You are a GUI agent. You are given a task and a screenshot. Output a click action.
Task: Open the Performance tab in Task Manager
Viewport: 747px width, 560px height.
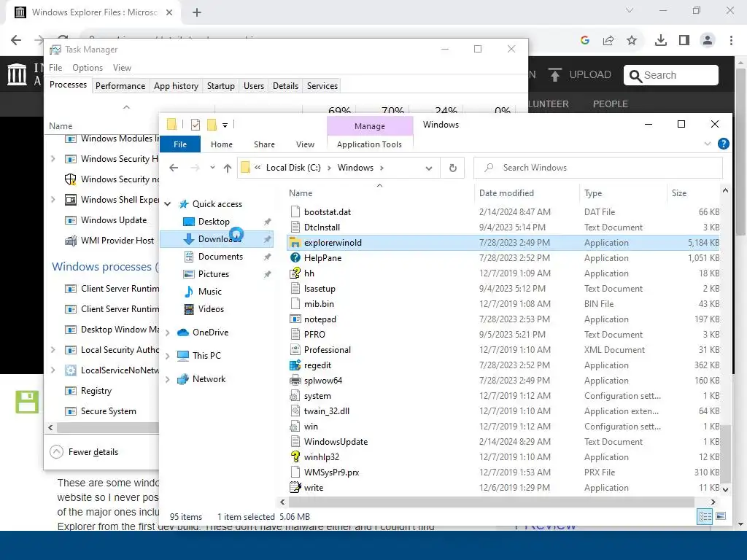tap(120, 86)
